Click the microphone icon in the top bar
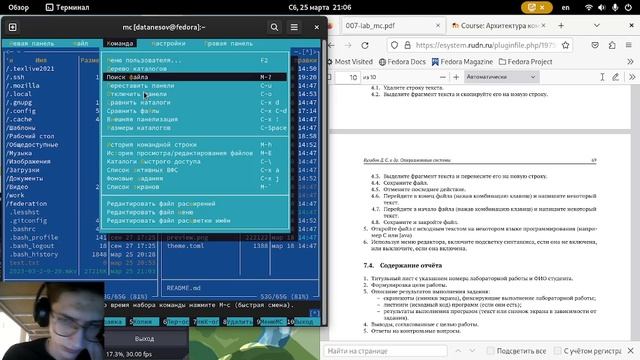Viewport: 640px width, 360px height. [615, 7]
